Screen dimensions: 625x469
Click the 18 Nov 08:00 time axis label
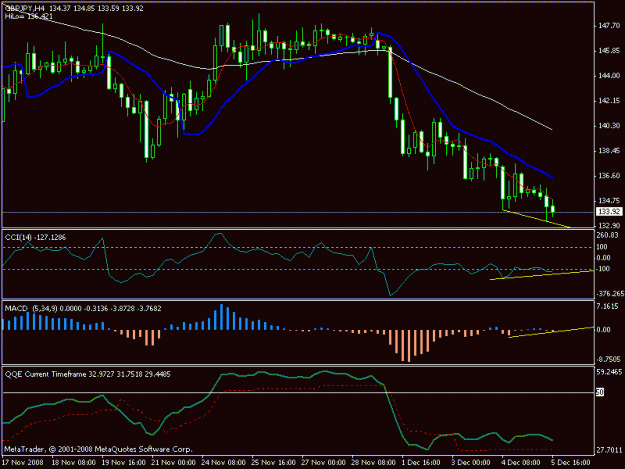coord(74,463)
